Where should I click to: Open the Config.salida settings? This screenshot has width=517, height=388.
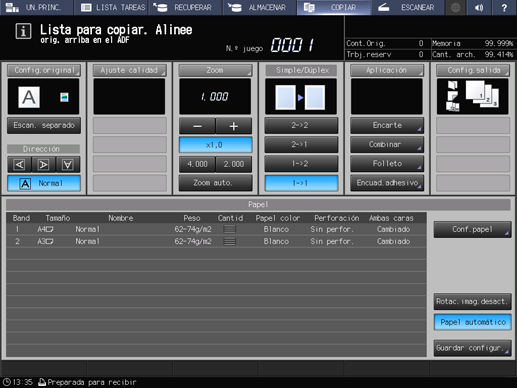click(x=473, y=70)
